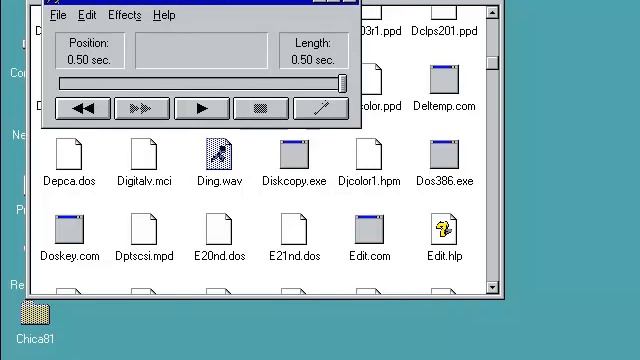The height and width of the screenshot is (360, 640).
Task: Select the Deltemp.com program icon
Action: [x=444, y=79]
